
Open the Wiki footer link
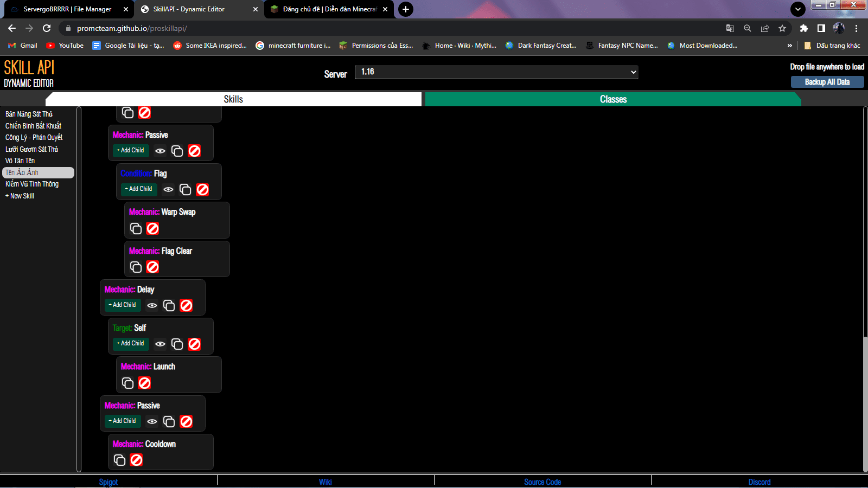click(325, 481)
